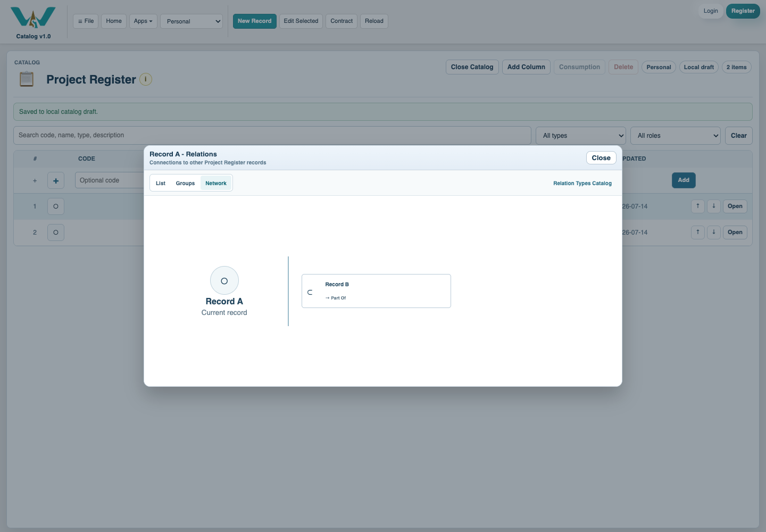766x532 pixels.
Task: Click the Optional code input field
Action: tap(110, 180)
